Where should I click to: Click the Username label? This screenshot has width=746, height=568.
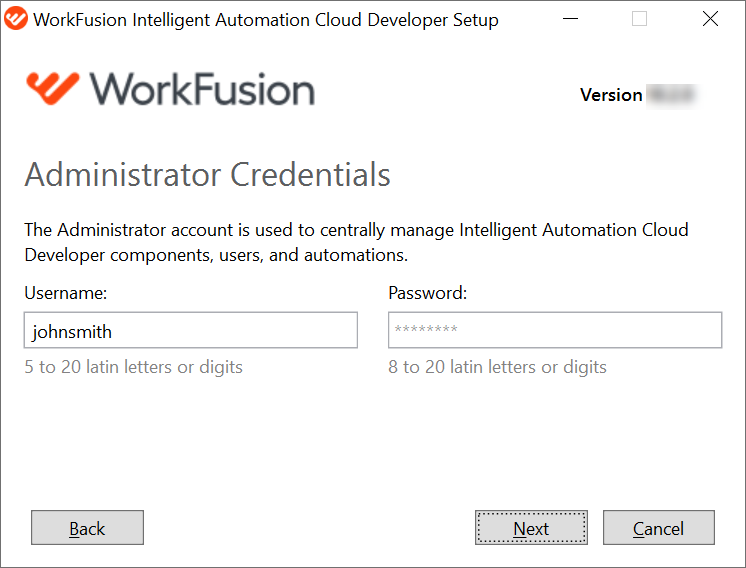[x=66, y=293]
